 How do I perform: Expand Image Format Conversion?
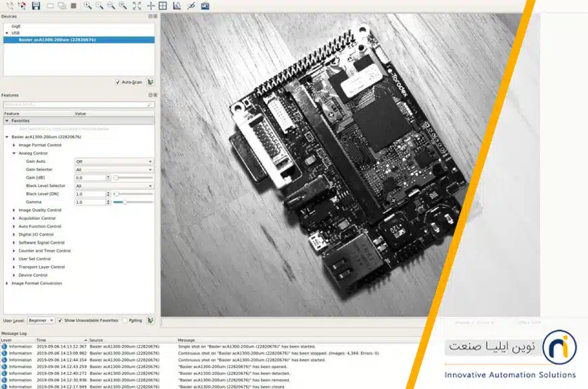tap(7, 284)
